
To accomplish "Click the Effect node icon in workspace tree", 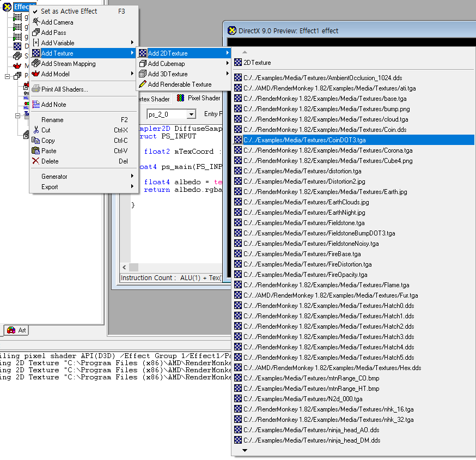I will 7,7.
